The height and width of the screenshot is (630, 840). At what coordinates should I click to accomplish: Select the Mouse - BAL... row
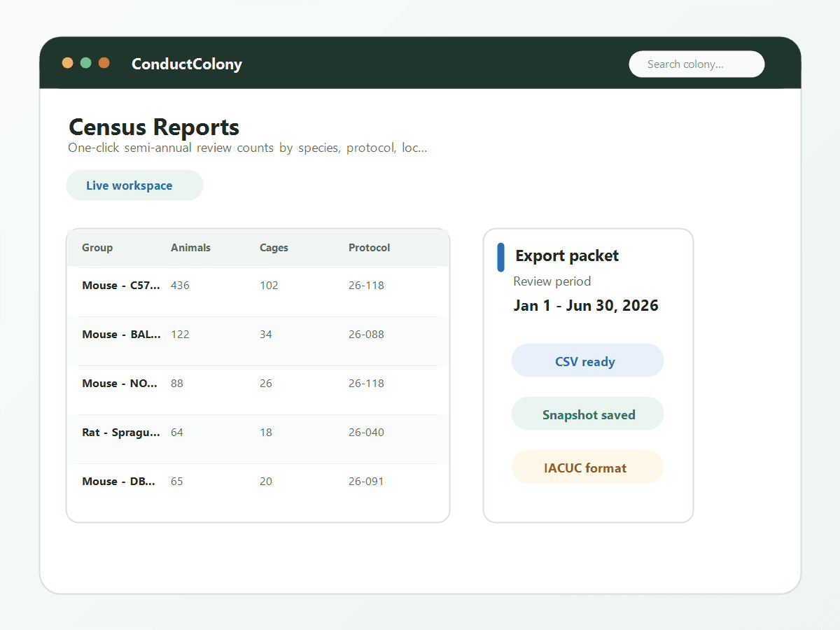pyautogui.click(x=258, y=341)
